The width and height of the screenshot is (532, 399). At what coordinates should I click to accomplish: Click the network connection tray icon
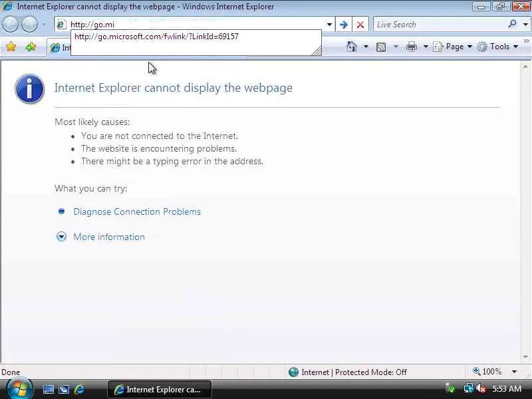pyautogui.click(x=469, y=388)
